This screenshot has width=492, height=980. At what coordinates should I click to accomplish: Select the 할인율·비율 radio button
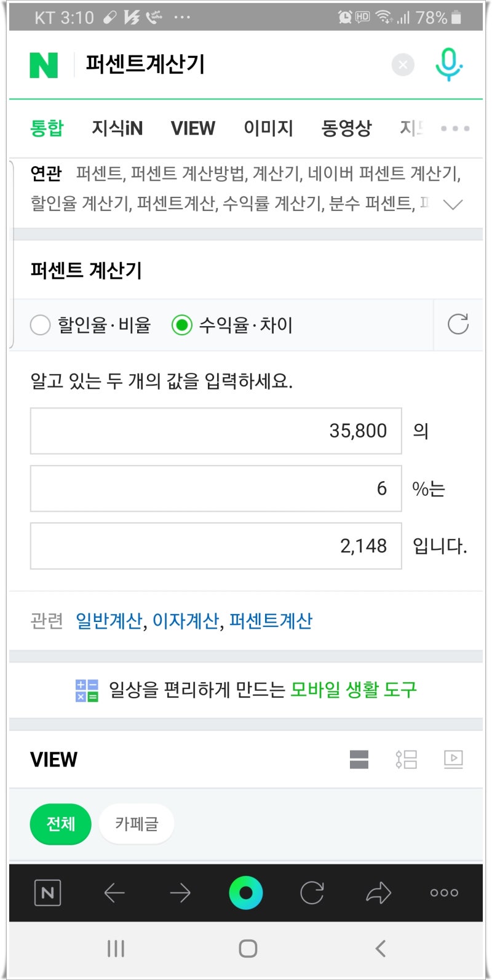41,325
